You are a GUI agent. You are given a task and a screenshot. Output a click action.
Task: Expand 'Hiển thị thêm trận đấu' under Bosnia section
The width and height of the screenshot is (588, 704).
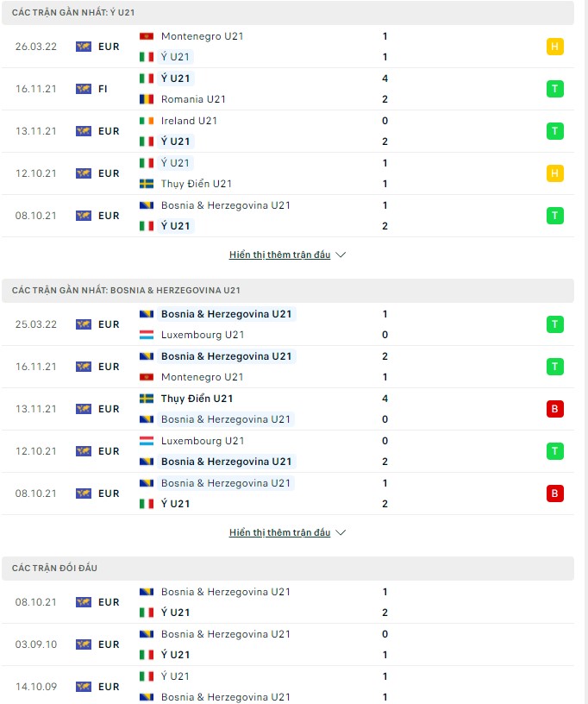[278, 532]
